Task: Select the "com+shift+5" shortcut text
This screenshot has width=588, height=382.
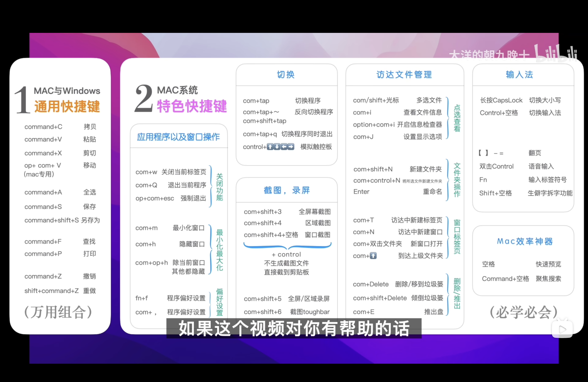Action: pyautogui.click(x=263, y=299)
